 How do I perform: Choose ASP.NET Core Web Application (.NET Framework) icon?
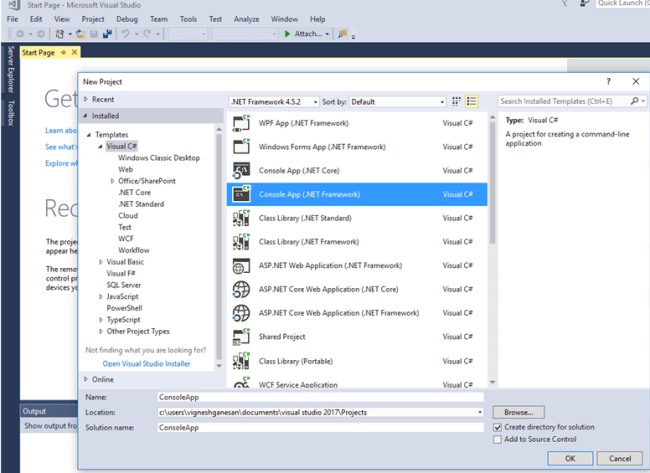point(241,313)
